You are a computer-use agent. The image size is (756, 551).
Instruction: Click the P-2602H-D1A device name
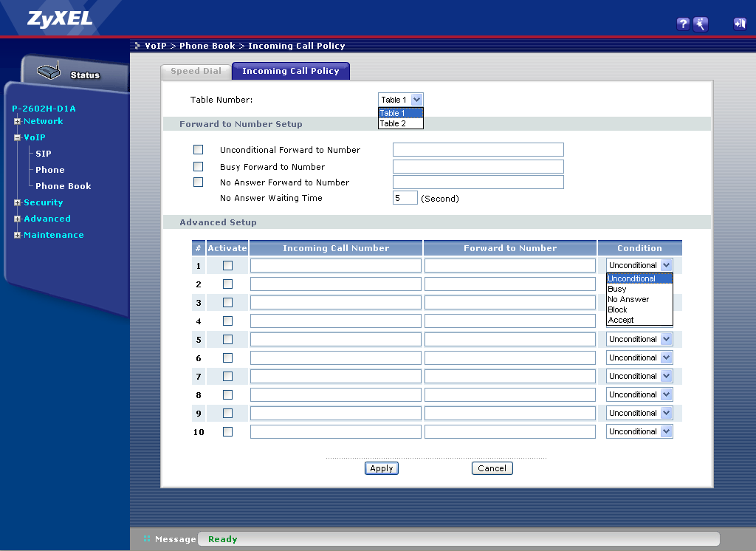(44, 109)
